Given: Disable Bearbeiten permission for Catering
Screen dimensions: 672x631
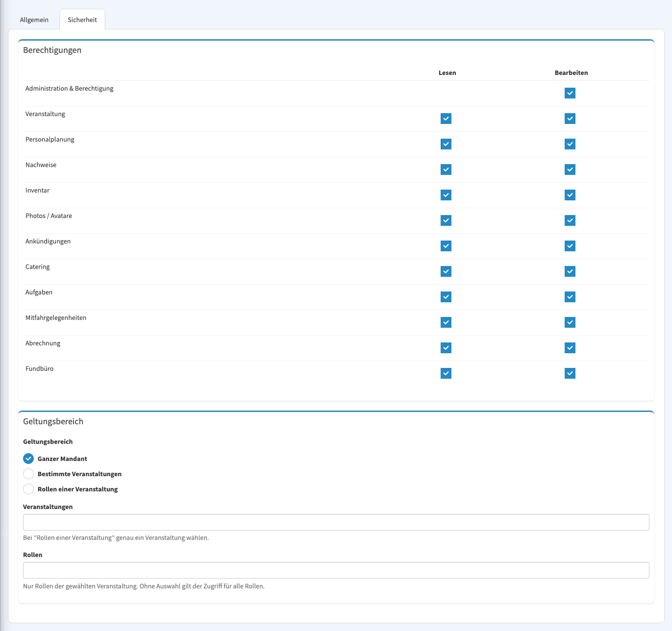Looking at the screenshot, I should pyautogui.click(x=570, y=271).
